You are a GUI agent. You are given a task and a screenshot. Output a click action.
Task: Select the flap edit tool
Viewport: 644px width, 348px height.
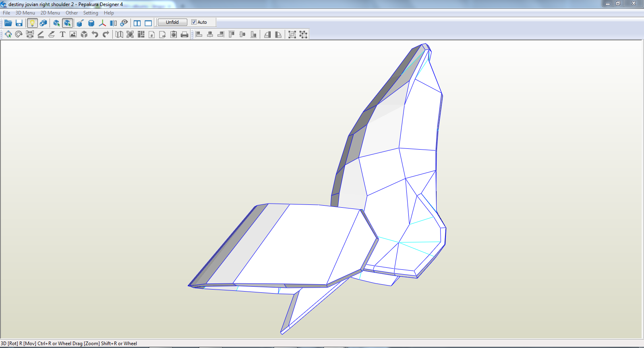[x=52, y=34]
